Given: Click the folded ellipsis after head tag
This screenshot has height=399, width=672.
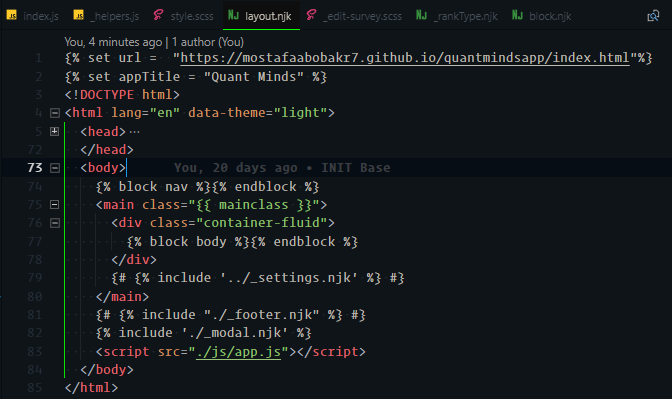Looking at the screenshot, I should pyautogui.click(x=134, y=132).
